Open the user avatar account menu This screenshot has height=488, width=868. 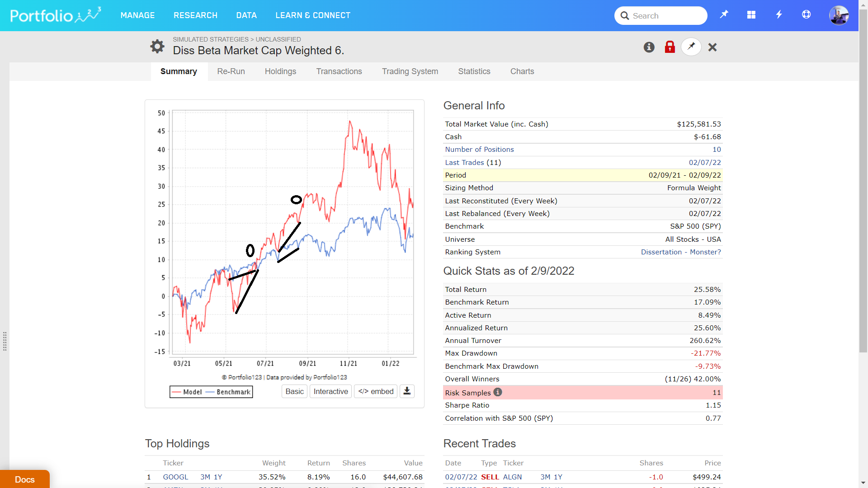click(839, 15)
